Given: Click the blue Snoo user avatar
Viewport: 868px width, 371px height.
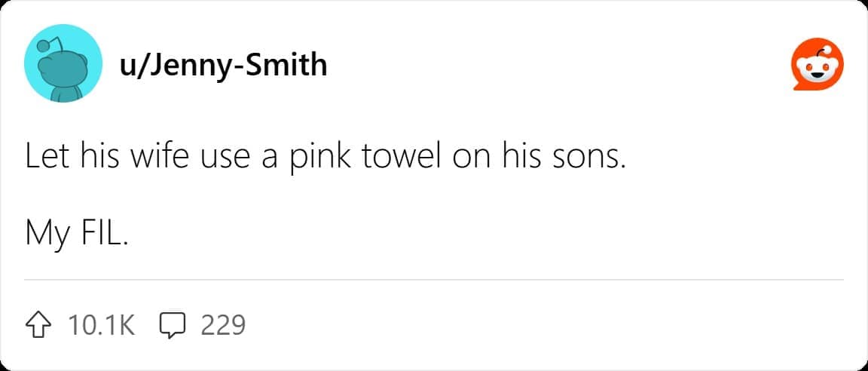Looking at the screenshot, I should (63, 63).
